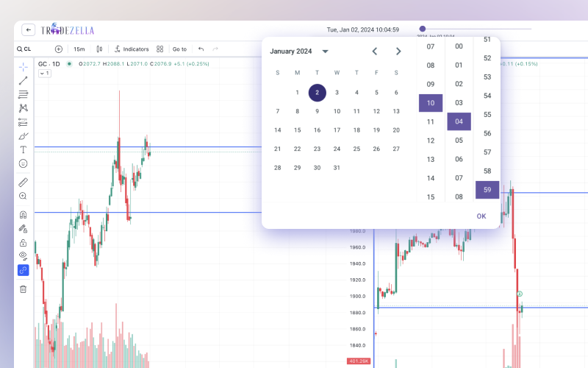Open the Indicators menu

pos(132,49)
